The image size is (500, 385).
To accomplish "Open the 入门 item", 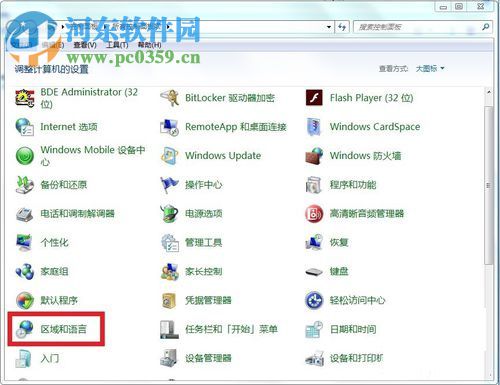I will [37, 358].
